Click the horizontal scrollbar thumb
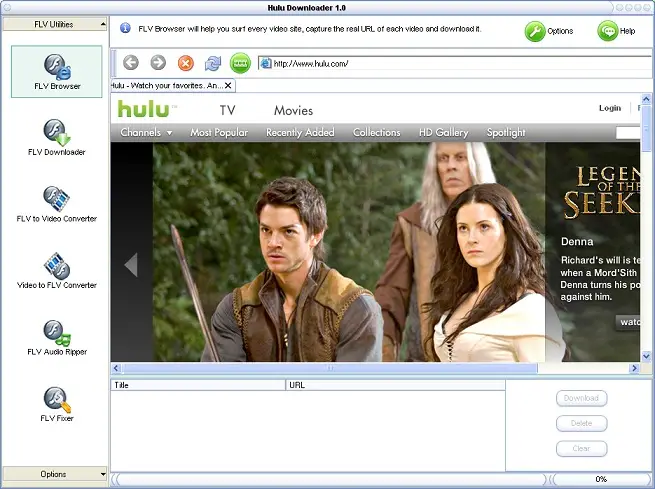The image size is (655, 489). click(x=330, y=368)
